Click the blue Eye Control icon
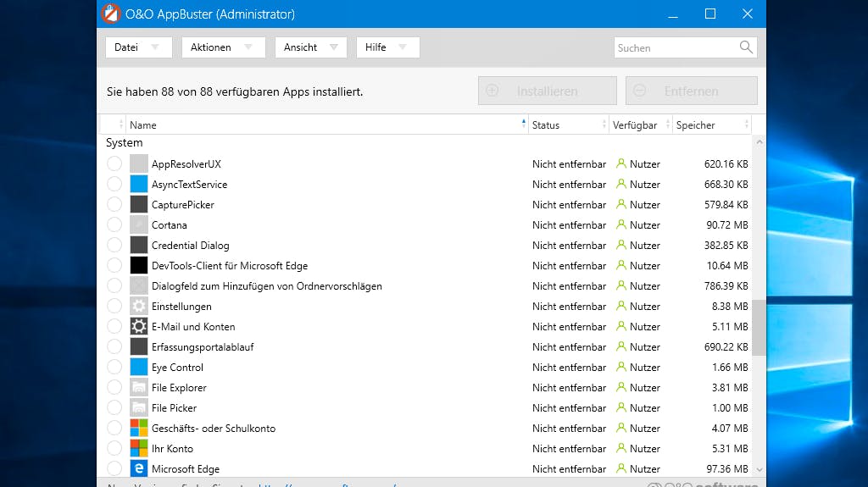The image size is (868, 487). (x=139, y=368)
